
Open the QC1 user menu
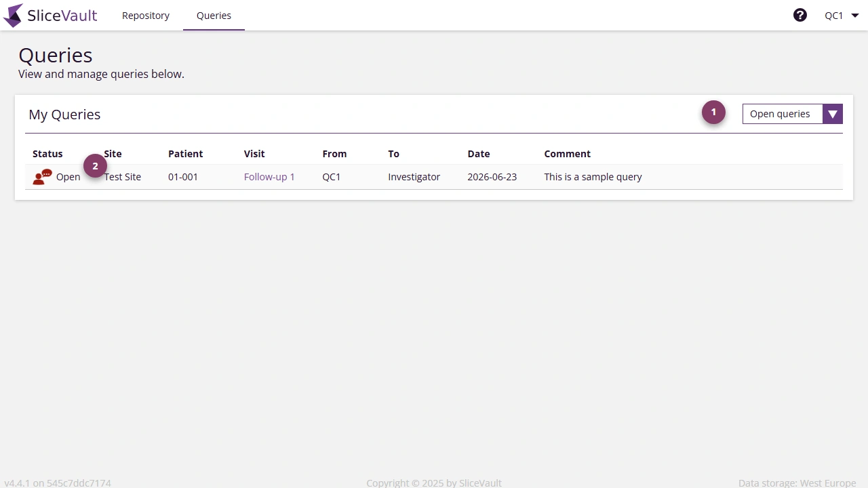[842, 15]
